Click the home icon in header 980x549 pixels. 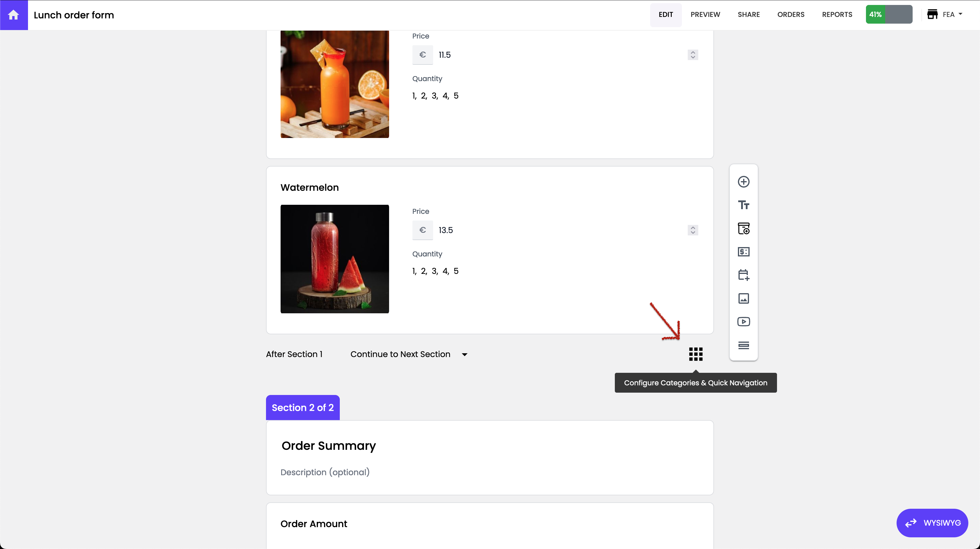pos(14,15)
